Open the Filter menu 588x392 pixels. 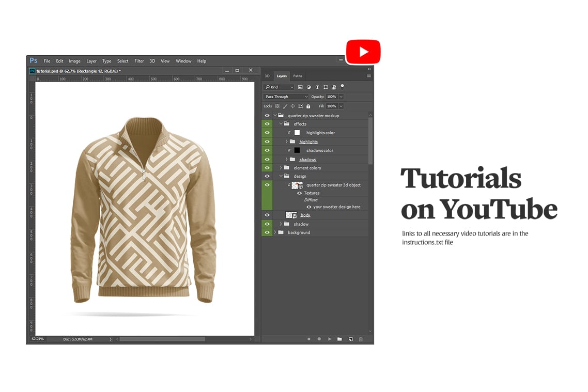(139, 61)
